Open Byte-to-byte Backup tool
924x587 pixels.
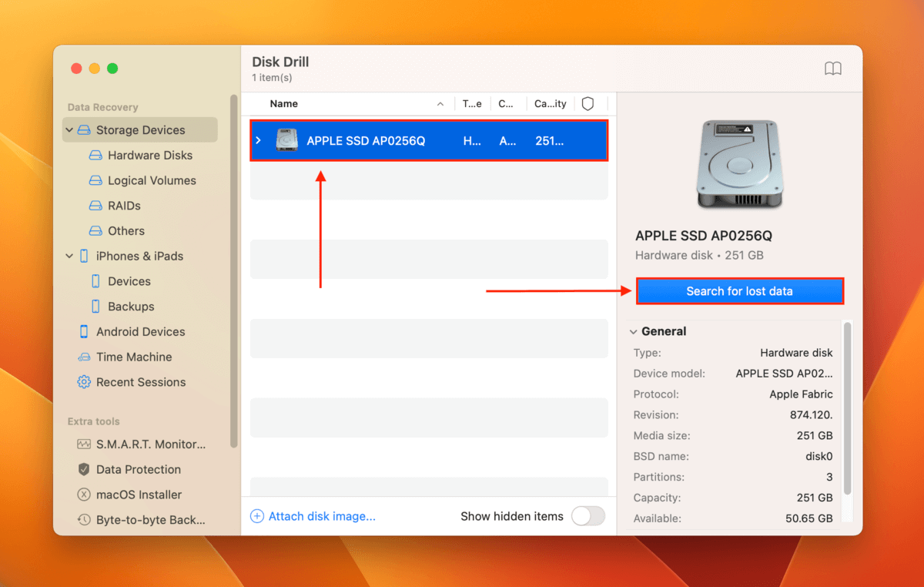pyautogui.click(x=151, y=520)
